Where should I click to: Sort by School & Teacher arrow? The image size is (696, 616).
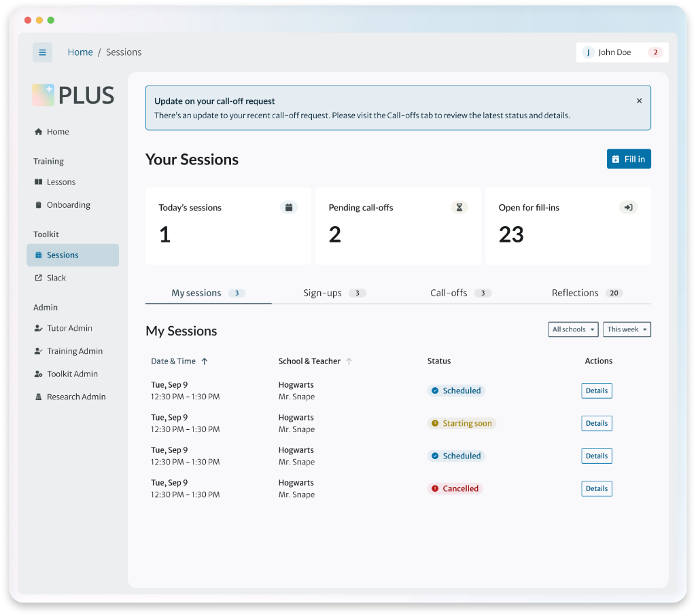(349, 361)
